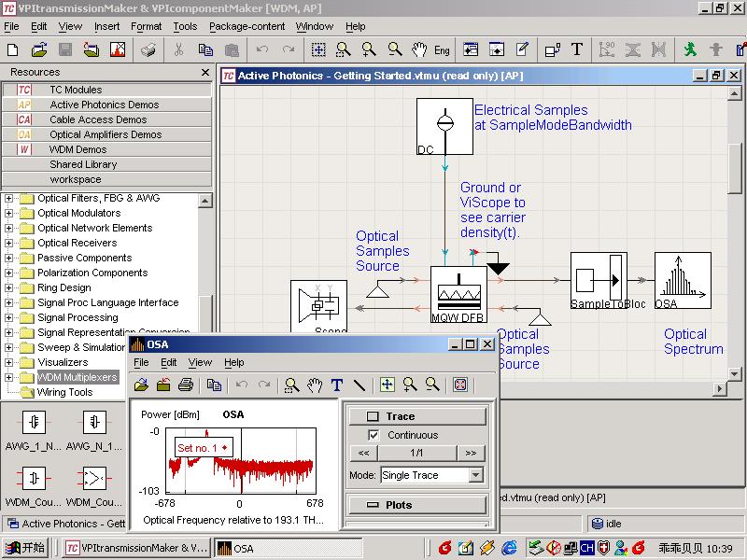Open the Mode Single Trace dropdown

coord(475,475)
